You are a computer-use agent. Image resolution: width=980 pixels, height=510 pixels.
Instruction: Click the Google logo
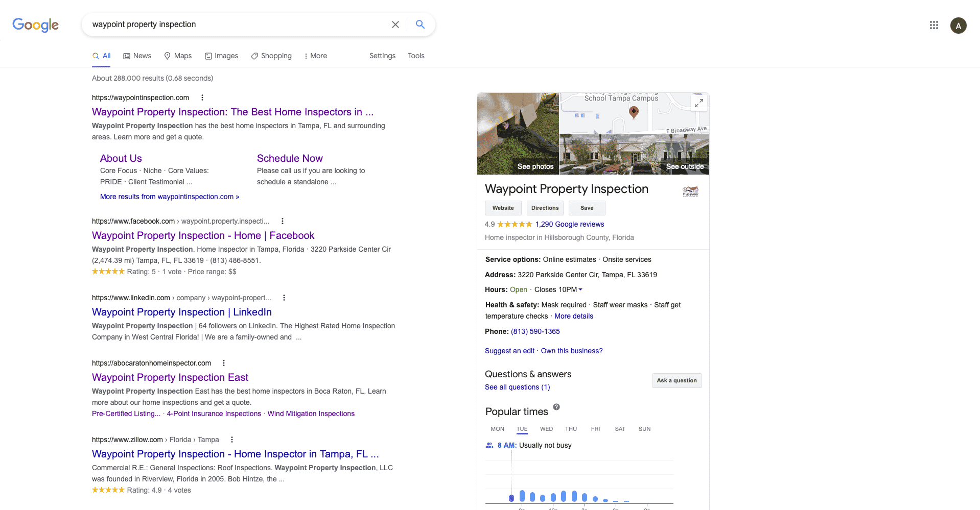pyautogui.click(x=35, y=25)
